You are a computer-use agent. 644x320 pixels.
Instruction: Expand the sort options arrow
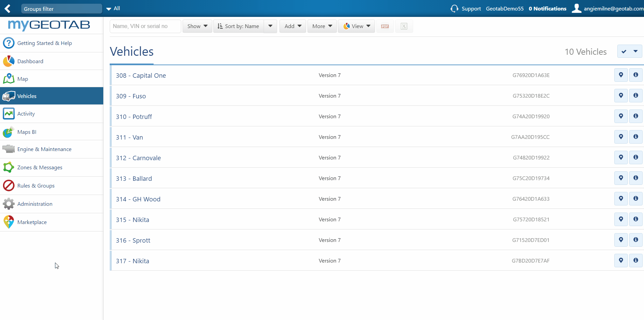[x=270, y=26]
